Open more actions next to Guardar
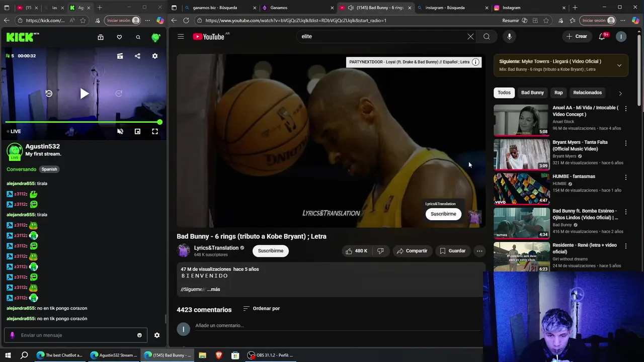 (479, 251)
